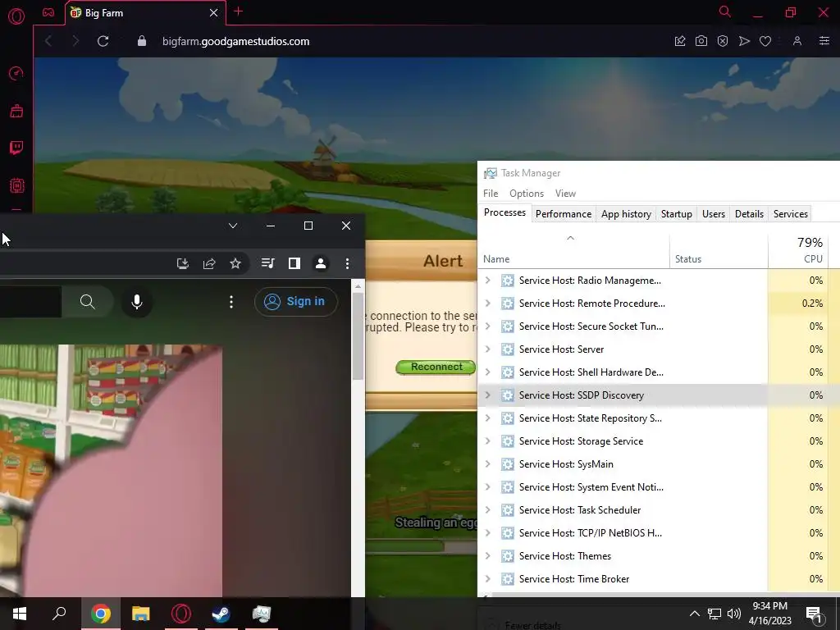Expand Service Host: Radio Management row
Image resolution: width=840 pixels, height=630 pixels.
[x=487, y=281]
